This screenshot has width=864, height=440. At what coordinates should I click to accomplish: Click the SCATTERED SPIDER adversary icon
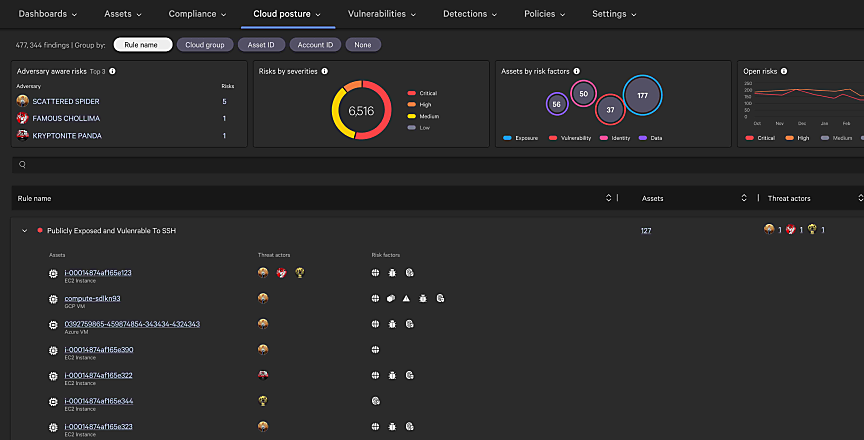pyautogui.click(x=23, y=101)
